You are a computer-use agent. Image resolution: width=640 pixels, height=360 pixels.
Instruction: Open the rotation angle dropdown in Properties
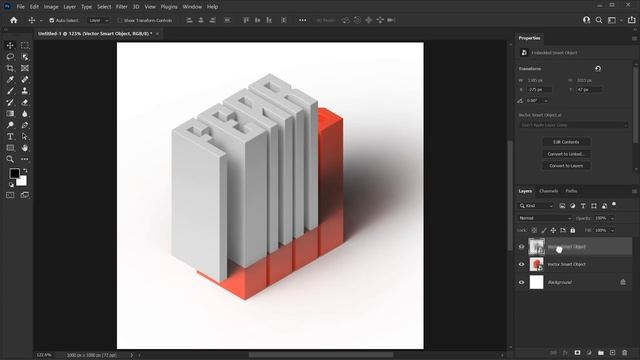(x=546, y=100)
